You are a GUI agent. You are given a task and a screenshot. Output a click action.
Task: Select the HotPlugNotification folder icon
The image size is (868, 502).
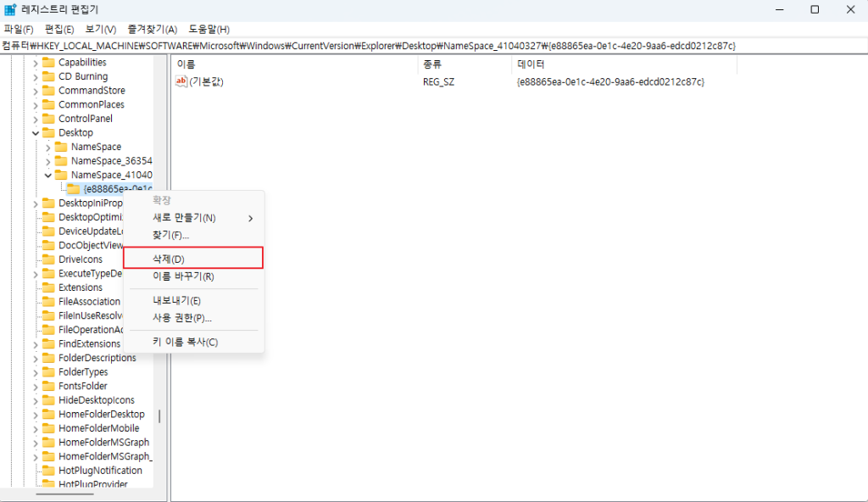[x=48, y=471]
